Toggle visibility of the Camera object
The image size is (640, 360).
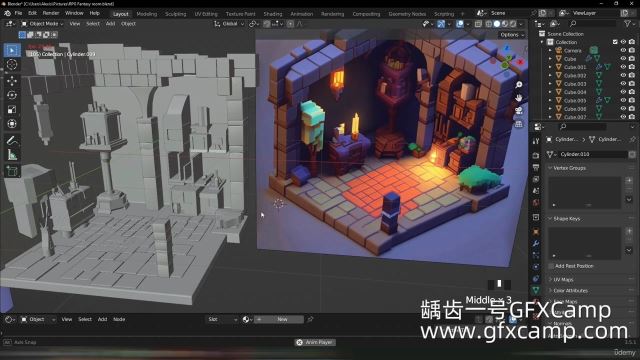coord(623,50)
